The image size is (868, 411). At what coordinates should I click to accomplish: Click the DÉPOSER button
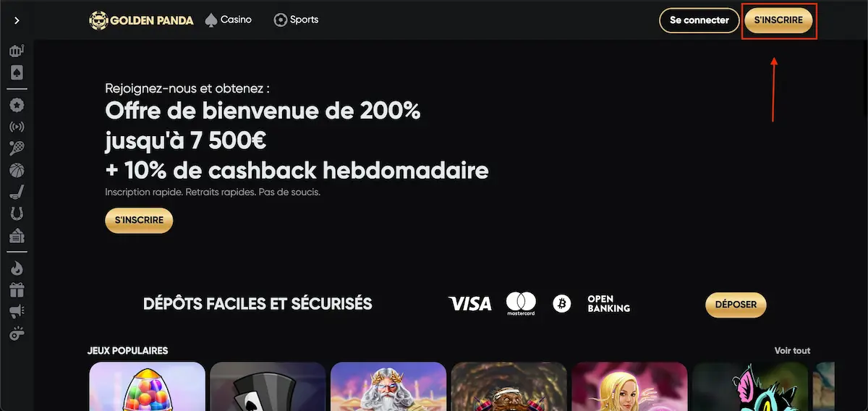736,305
